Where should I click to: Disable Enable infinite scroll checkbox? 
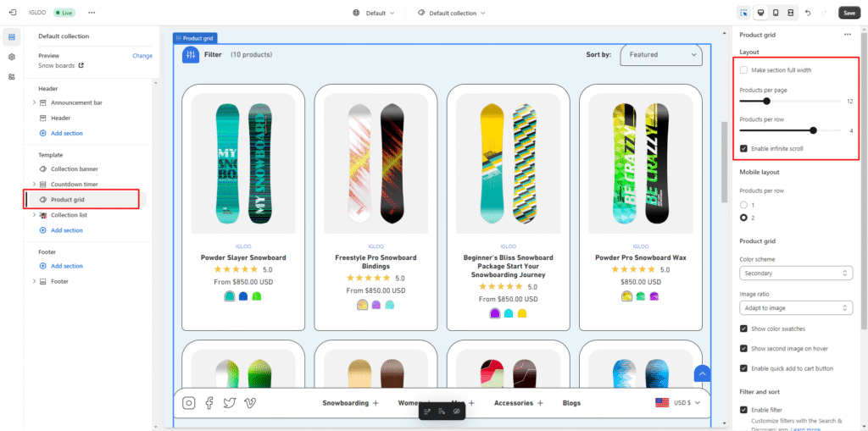tap(744, 148)
